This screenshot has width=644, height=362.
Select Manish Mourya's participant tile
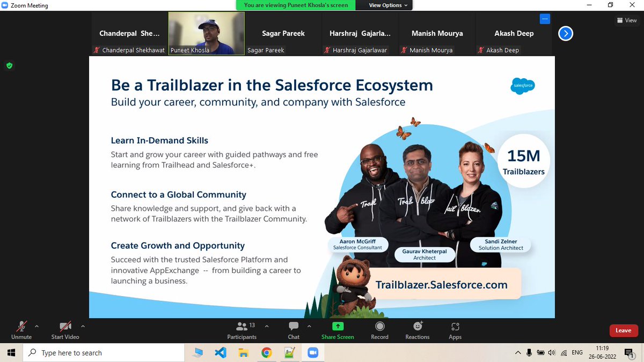pos(437,33)
